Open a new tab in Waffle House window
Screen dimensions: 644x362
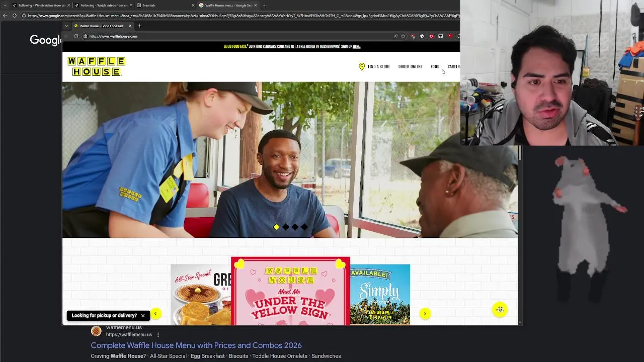tap(140, 26)
